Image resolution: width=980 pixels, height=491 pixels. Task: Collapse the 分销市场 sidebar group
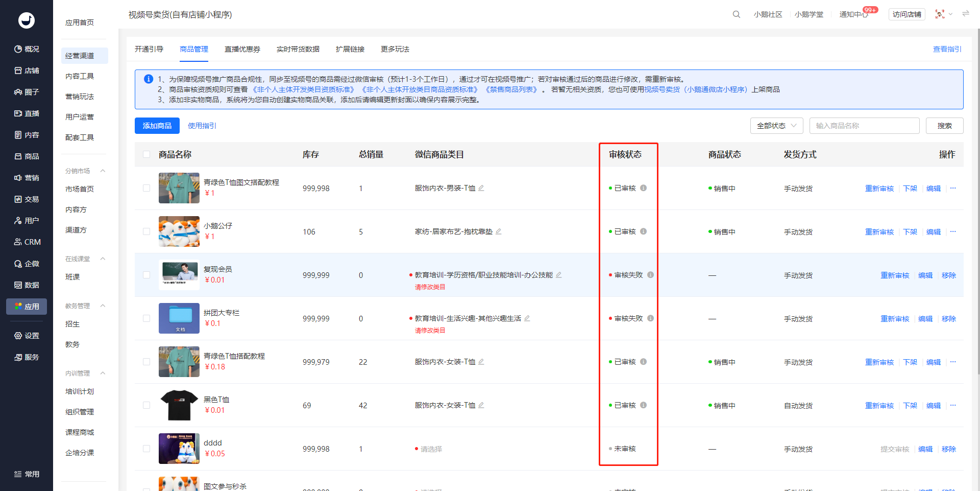coord(103,171)
